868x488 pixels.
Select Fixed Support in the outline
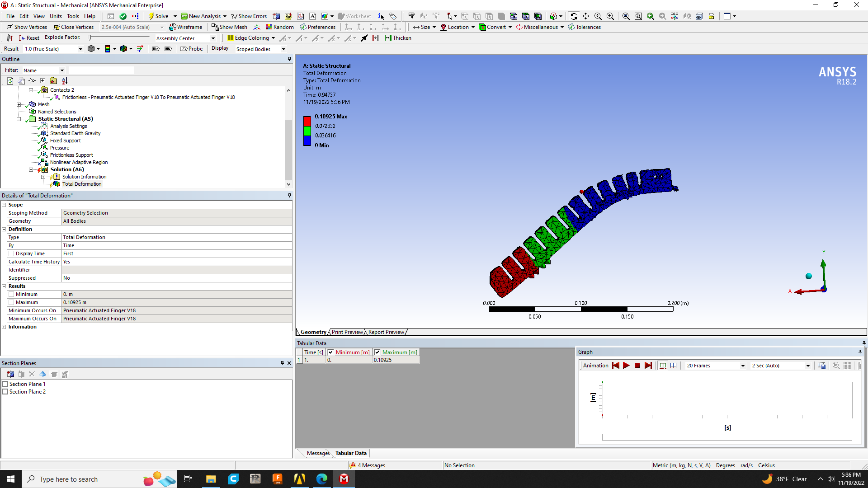[x=65, y=141]
